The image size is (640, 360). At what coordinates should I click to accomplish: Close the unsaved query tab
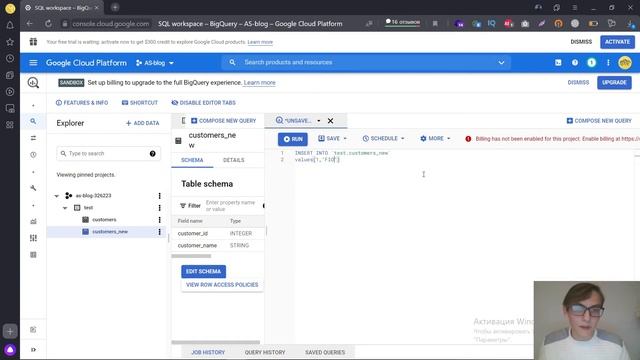click(x=330, y=121)
